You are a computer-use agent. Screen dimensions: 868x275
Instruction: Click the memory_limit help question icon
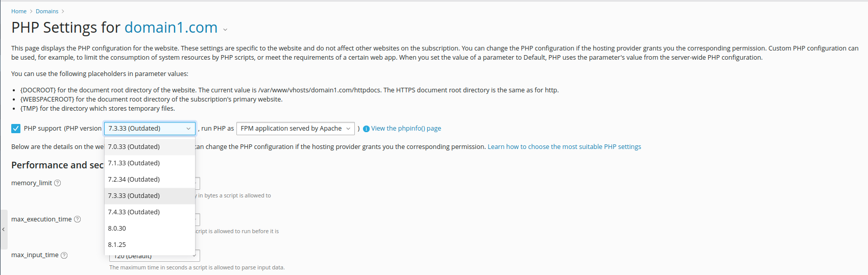pyautogui.click(x=58, y=183)
